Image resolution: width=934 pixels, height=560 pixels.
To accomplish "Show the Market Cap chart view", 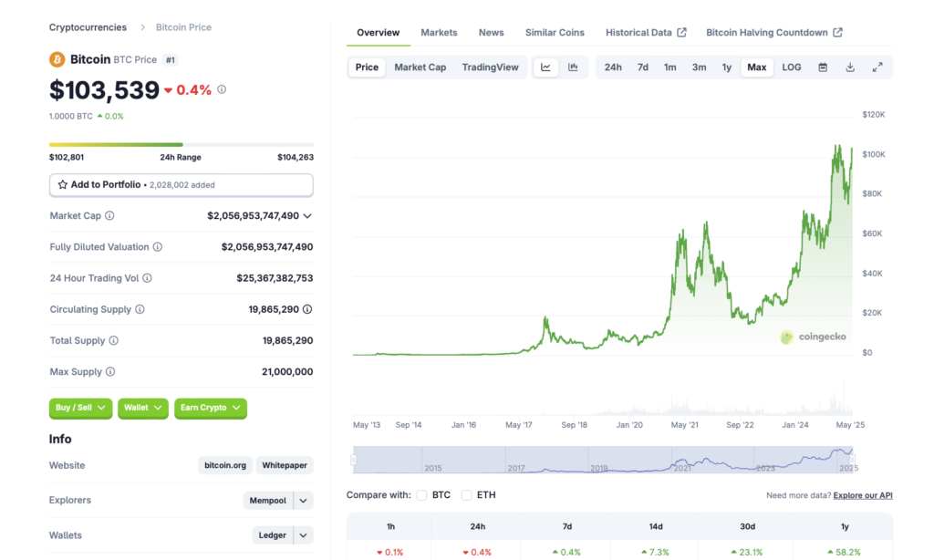I will tap(420, 67).
